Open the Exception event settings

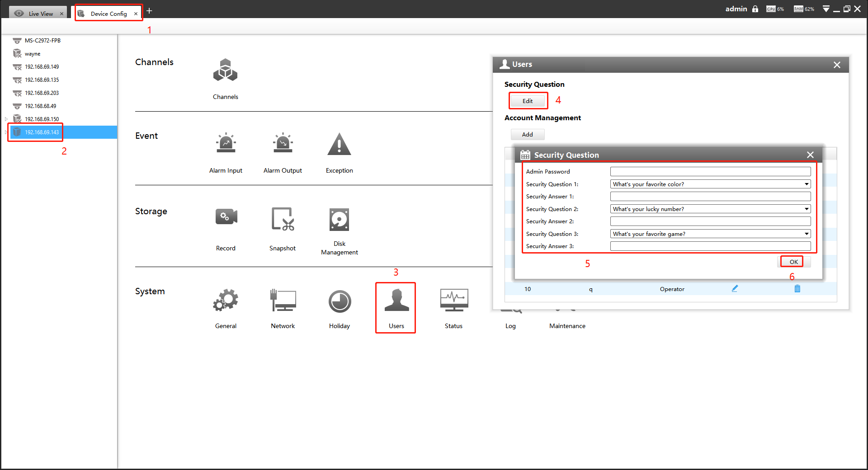[x=339, y=144]
